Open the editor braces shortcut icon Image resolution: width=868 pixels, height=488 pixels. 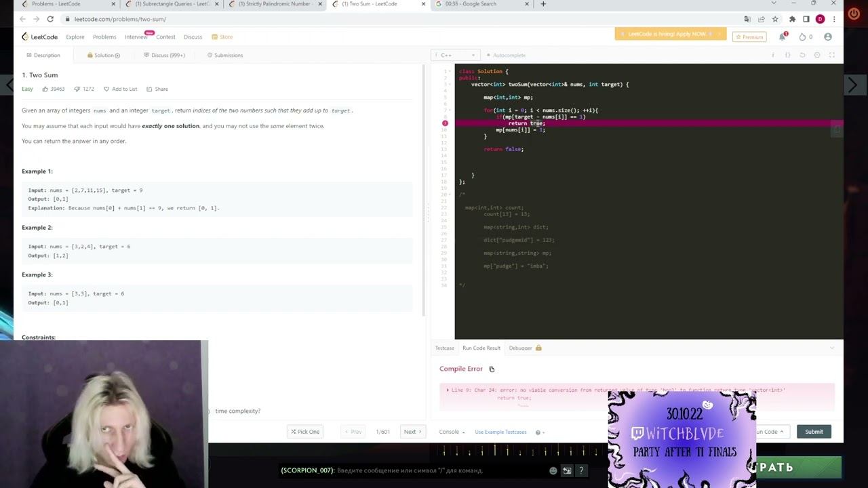click(787, 55)
